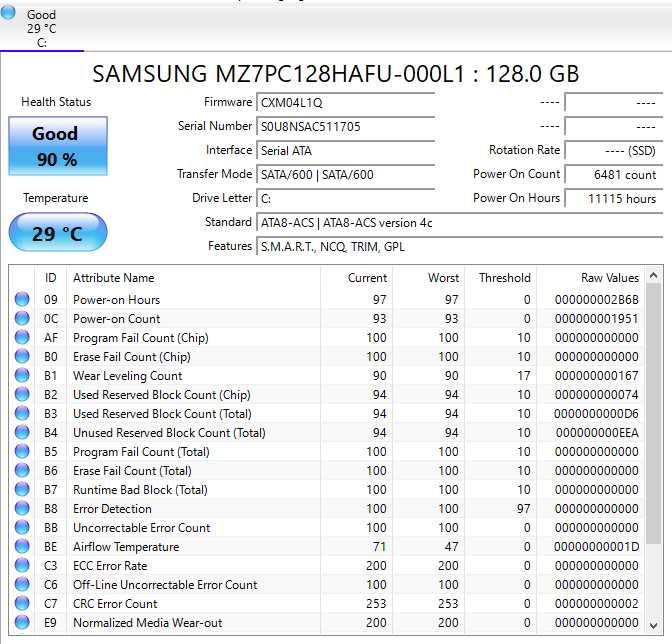Viewport: 672px width, 644px height.
Task: Click the Firmware field CXM04L1Q
Action: [345, 103]
